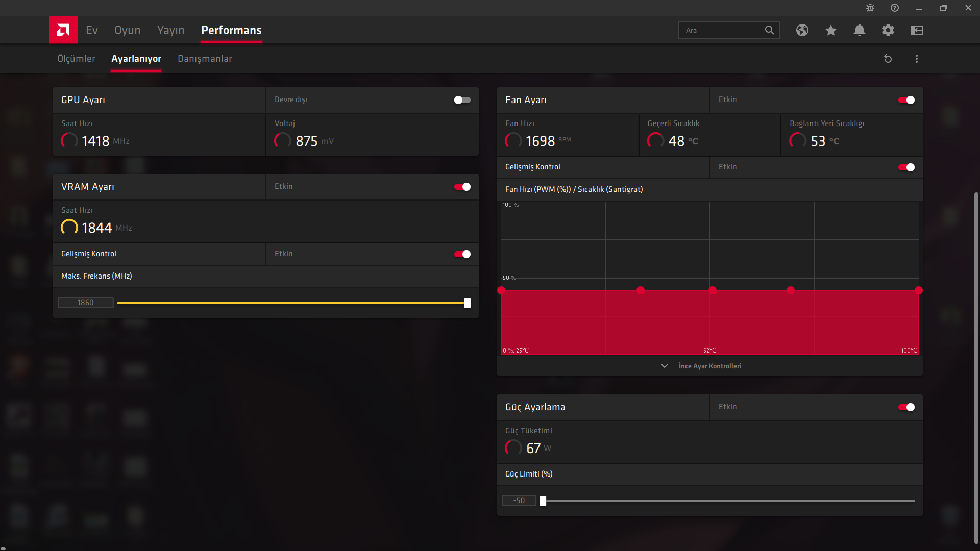Open the three-dot more options menu

tap(917, 59)
